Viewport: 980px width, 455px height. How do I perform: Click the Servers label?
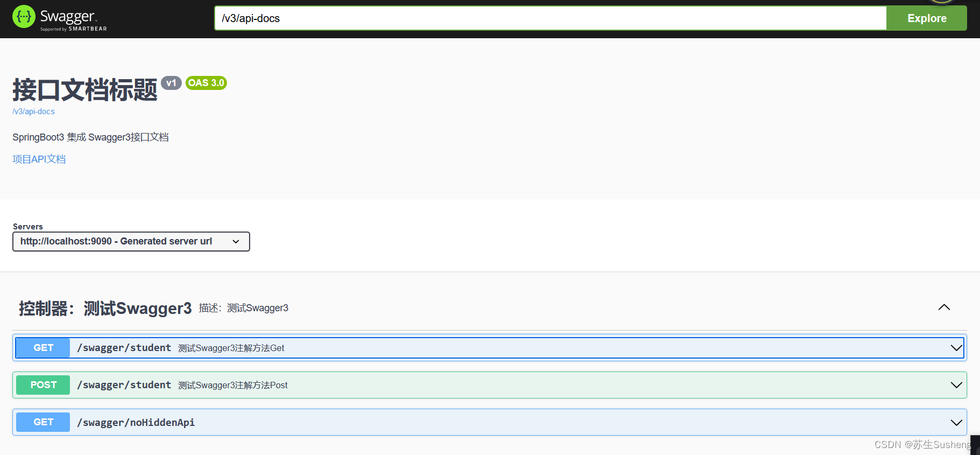click(x=28, y=227)
